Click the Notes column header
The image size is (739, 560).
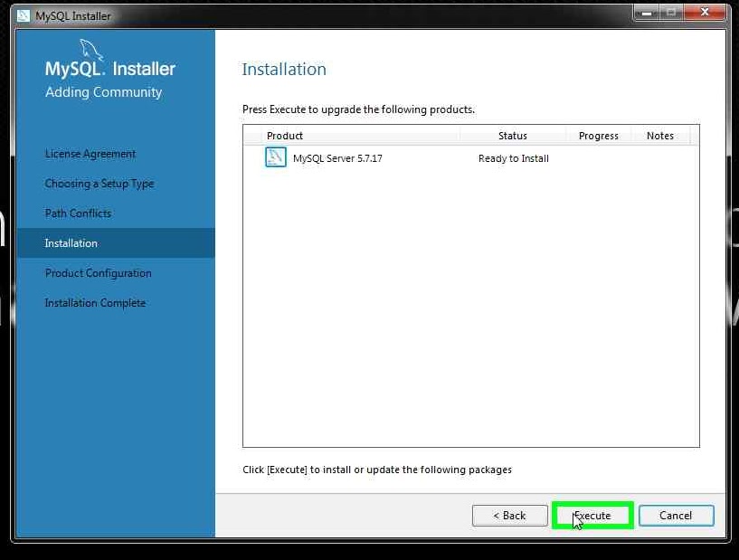660,136
